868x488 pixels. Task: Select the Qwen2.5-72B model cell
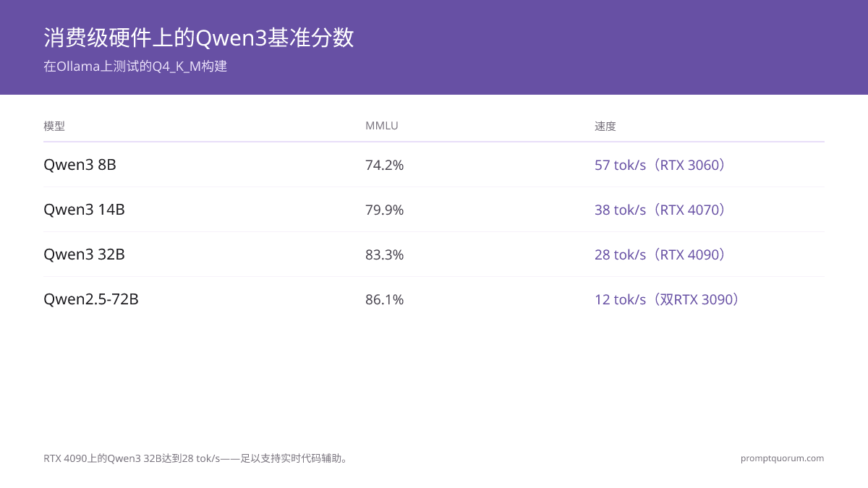[x=91, y=299]
